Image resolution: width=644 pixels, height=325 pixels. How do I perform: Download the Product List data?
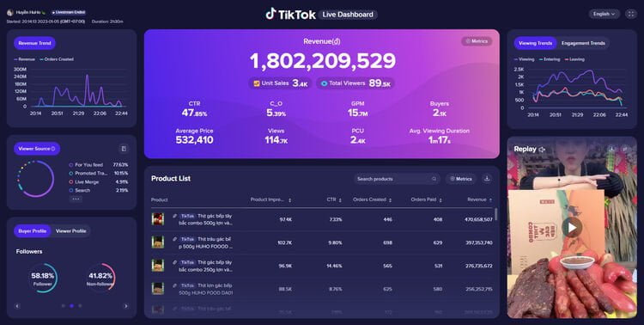(487, 179)
